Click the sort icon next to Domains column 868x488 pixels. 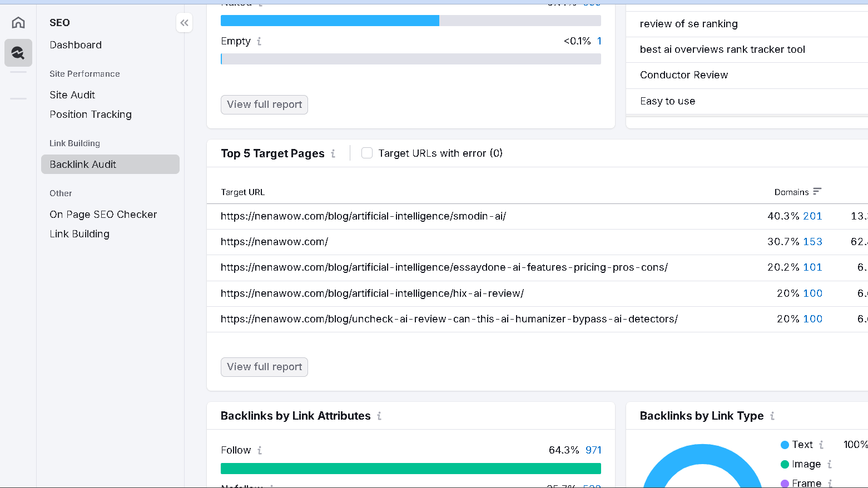[817, 191]
